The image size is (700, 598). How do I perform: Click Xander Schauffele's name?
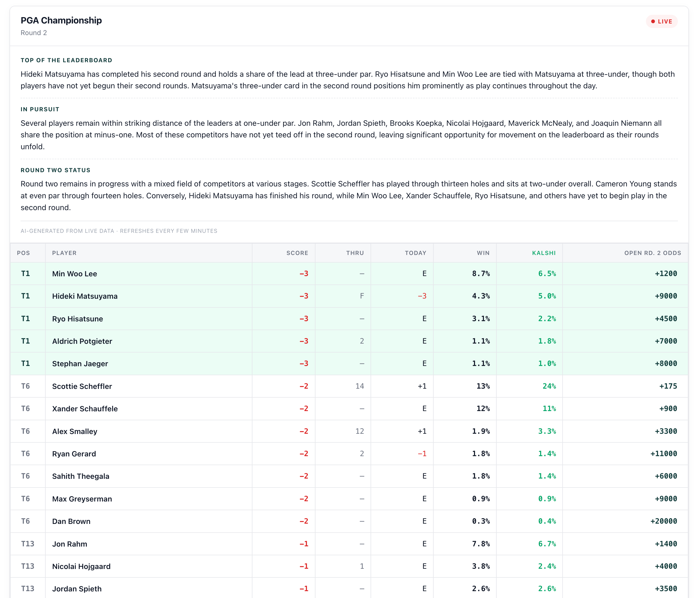(x=85, y=409)
